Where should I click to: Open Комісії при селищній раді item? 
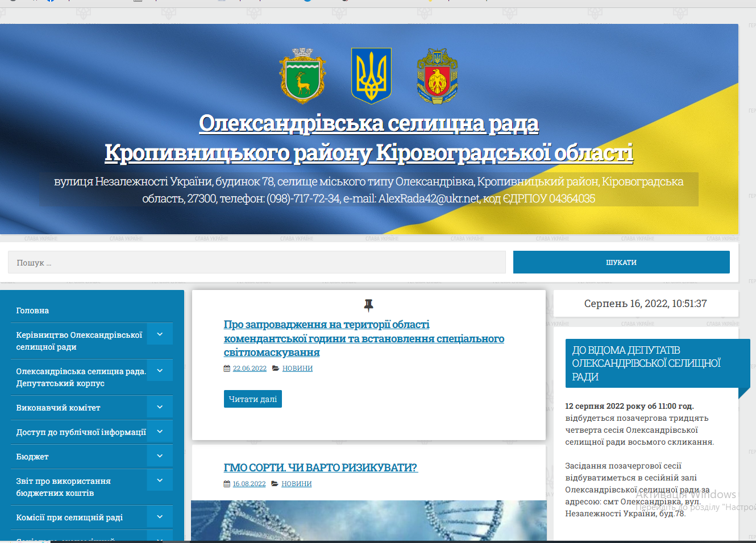pyautogui.click(x=69, y=517)
